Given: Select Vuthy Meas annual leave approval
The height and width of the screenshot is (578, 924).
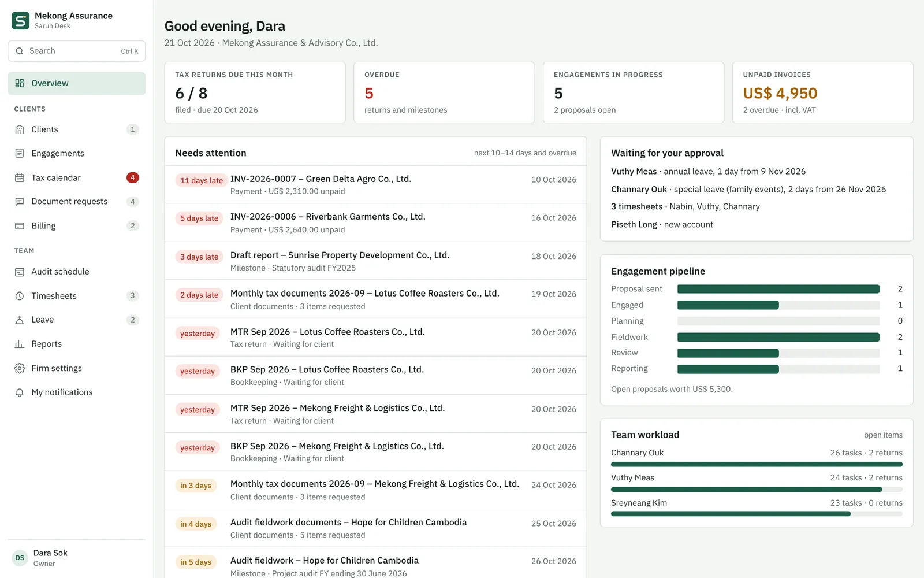Looking at the screenshot, I should (x=708, y=172).
